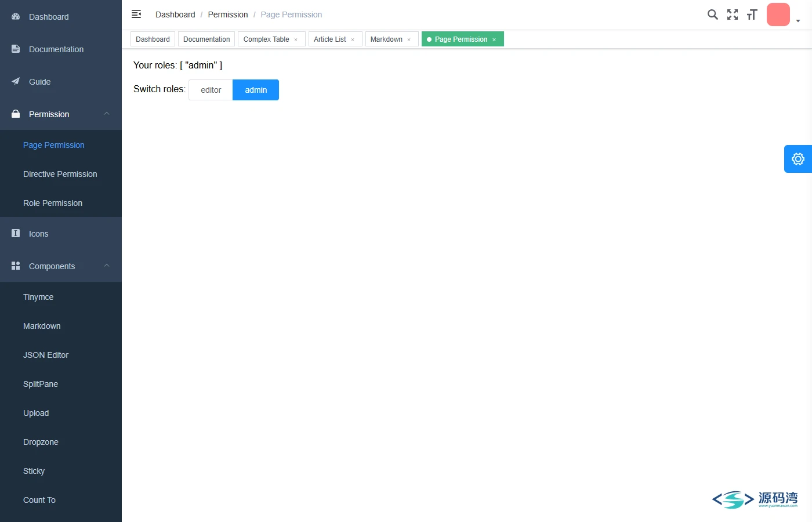This screenshot has height=522, width=812.
Task: Open the SplitPane menu item
Action: coord(61,384)
